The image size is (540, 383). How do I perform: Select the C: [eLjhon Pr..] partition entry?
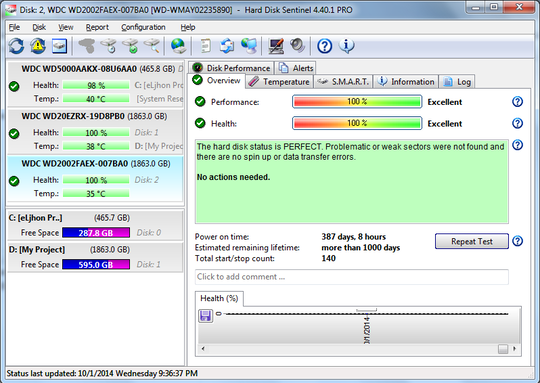click(95, 225)
